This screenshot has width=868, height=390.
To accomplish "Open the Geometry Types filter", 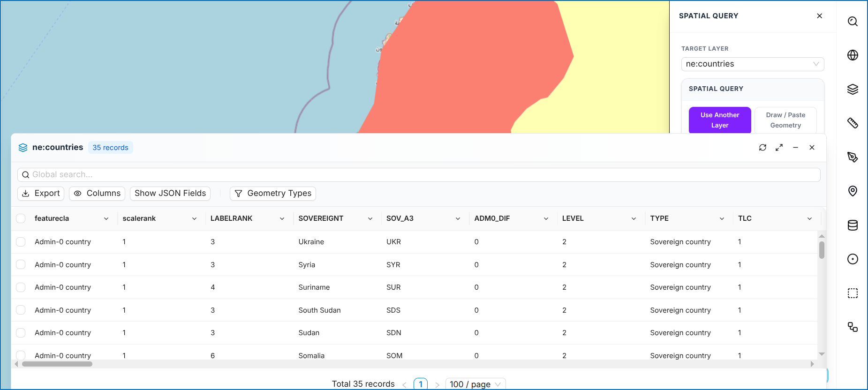I will point(273,194).
